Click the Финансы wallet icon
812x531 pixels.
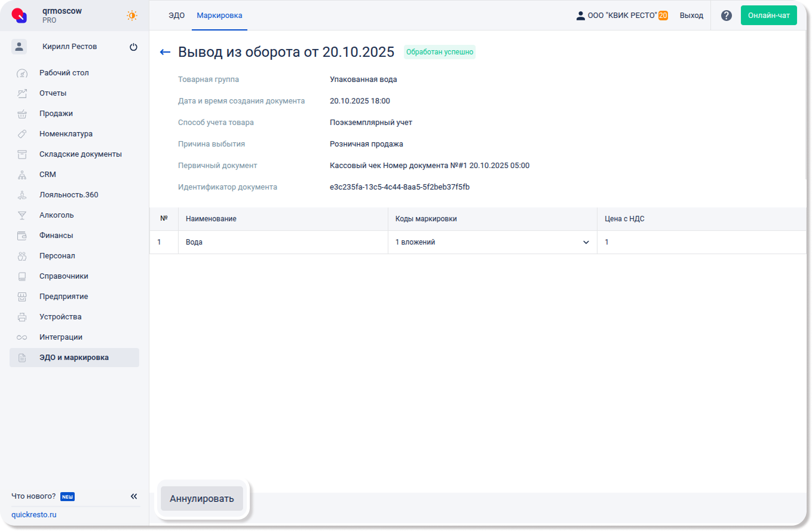[x=22, y=236]
